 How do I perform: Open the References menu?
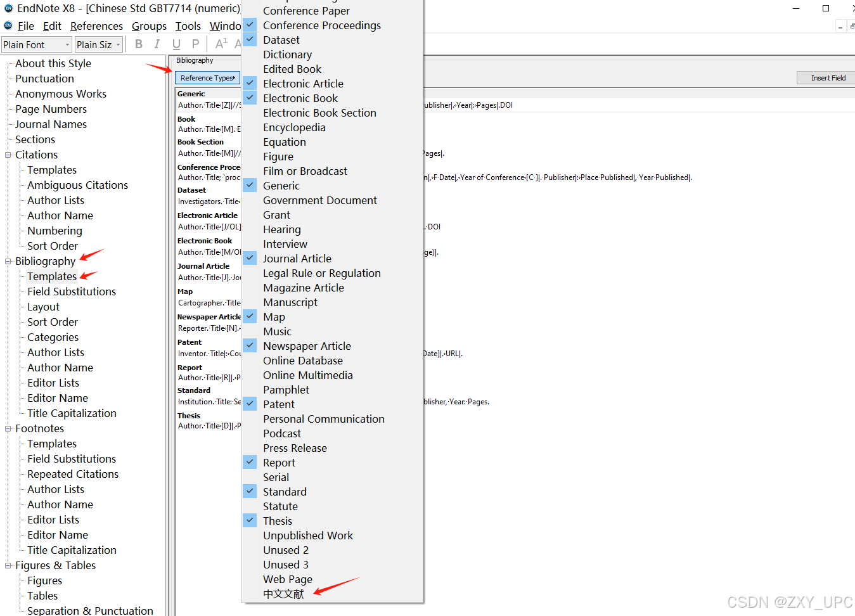pos(96,26)
